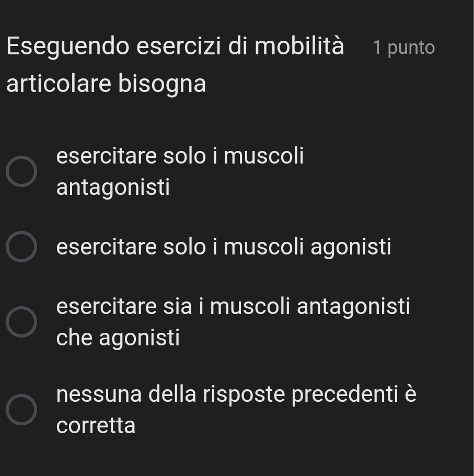474x476 pixels.
Task: Click the word 'corretta' in the last option
Action: 96,425
